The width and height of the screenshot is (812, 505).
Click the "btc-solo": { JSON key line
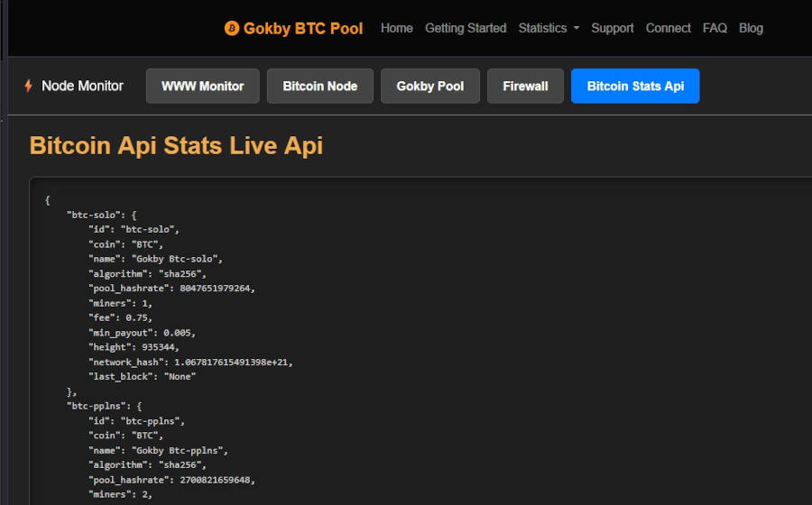pos(101,215)
